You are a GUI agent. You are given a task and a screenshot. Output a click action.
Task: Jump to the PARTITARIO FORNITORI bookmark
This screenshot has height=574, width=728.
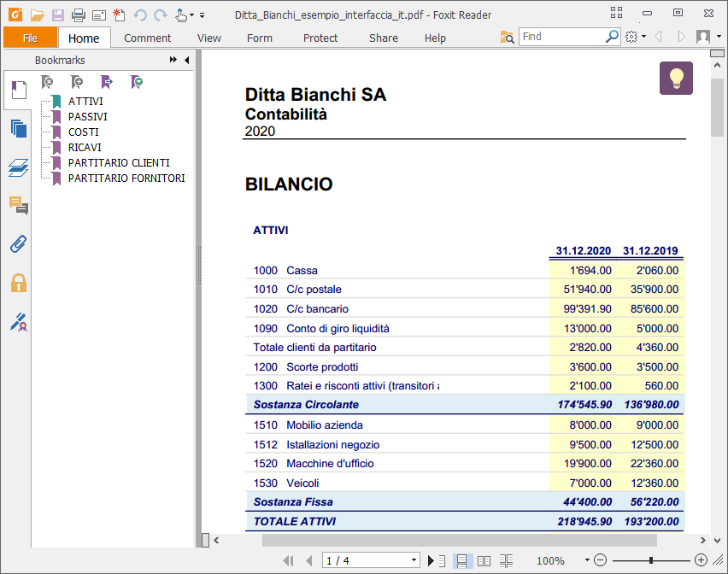coord(126,179)
